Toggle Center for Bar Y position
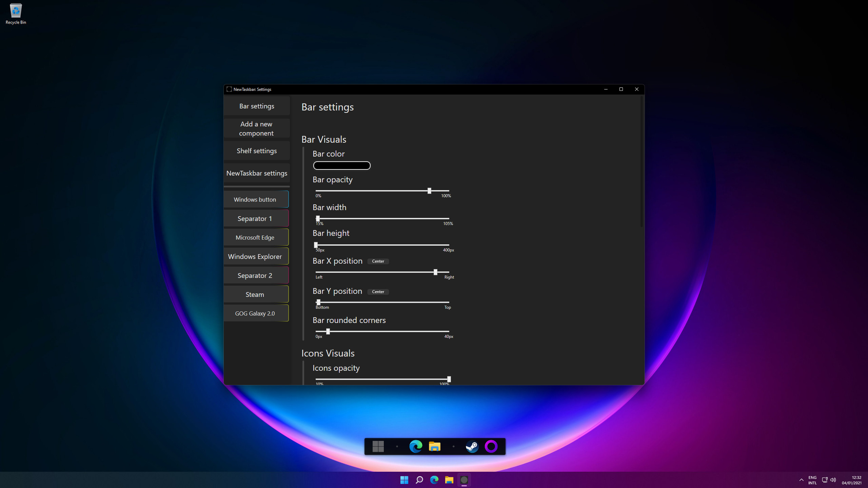868x488 pixels. 378,291
